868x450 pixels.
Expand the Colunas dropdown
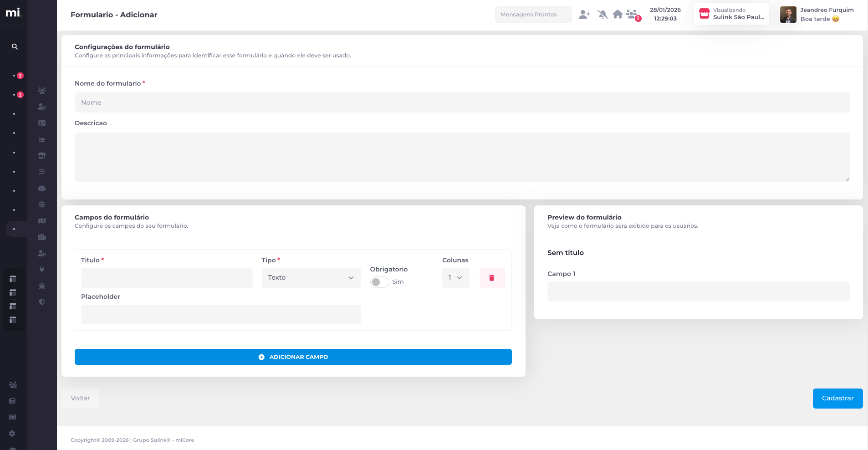click(x=455, y=278)
